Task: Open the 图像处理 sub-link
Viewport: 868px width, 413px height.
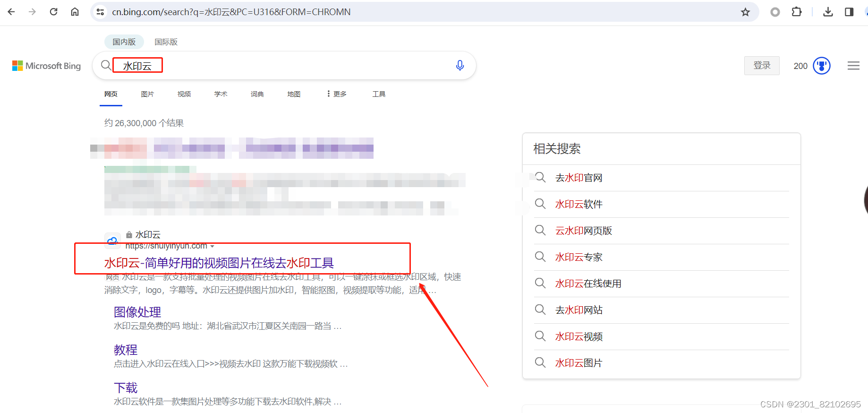Action: coord(137,312)
